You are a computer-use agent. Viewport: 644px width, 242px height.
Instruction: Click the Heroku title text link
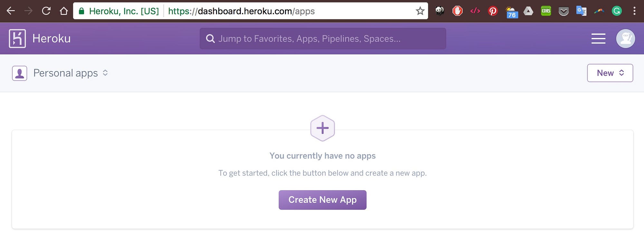(x=52, y=39)
